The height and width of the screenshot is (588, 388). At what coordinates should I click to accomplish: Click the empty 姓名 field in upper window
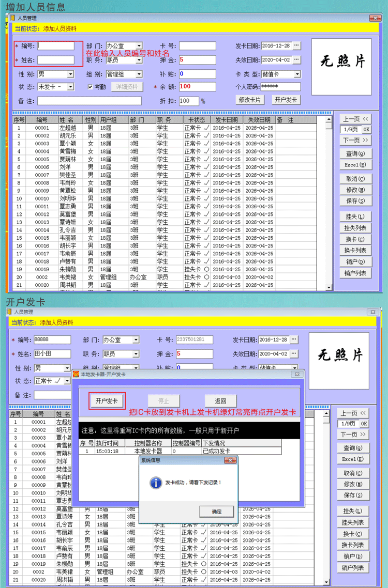pos(55,60)
